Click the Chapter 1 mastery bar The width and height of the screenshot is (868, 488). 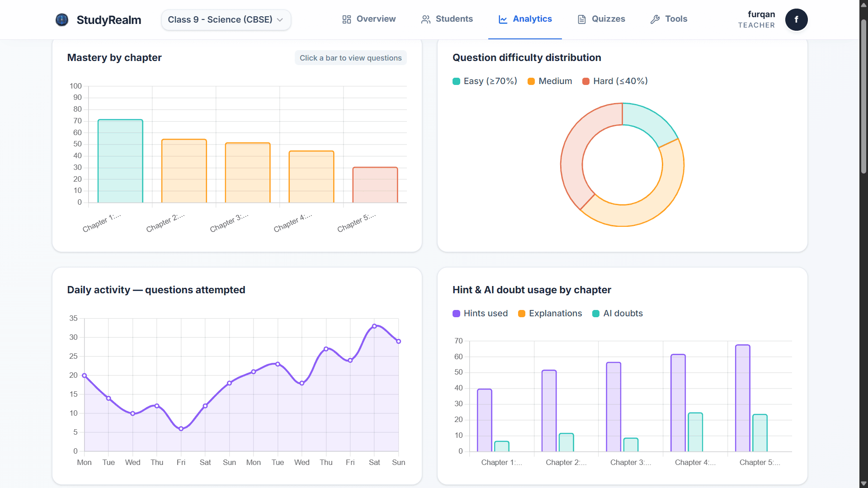coord(120,161)
